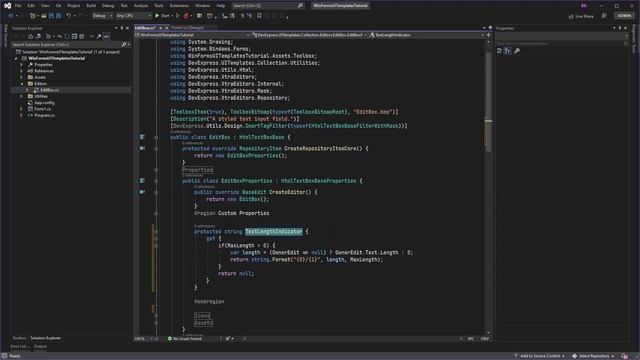Click the Collapse All icon in Solution Explorer
Viewport: 640px width, 360px height.
74,36
